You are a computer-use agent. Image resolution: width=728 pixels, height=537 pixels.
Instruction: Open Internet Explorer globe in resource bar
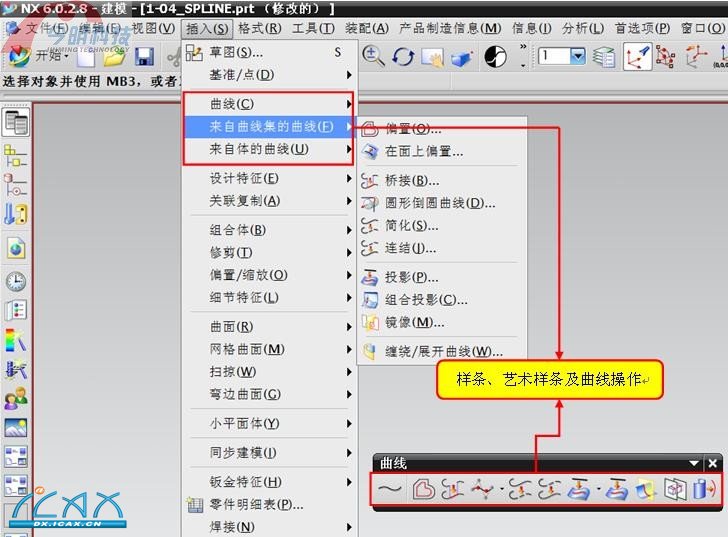coord(16,249)
